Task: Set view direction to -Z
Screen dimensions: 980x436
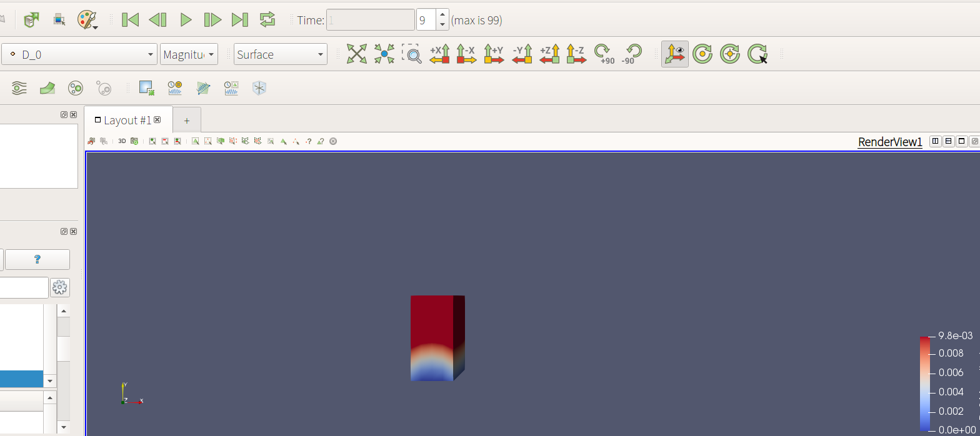Action: (577, 54)
